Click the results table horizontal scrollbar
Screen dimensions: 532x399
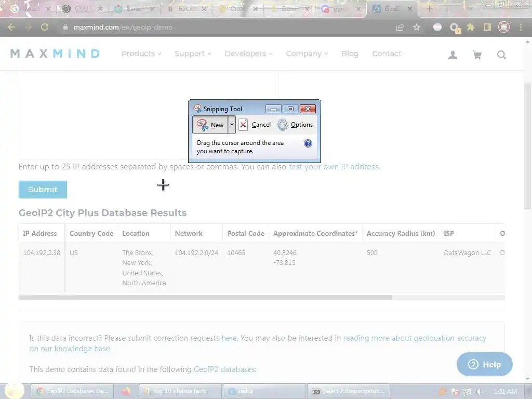205,298
